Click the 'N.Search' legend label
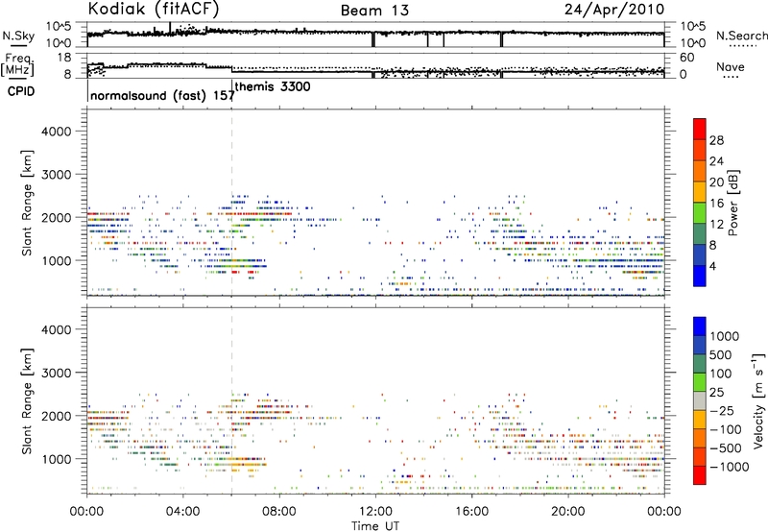Screen dimensions: 768x532 tap(741, 36)
